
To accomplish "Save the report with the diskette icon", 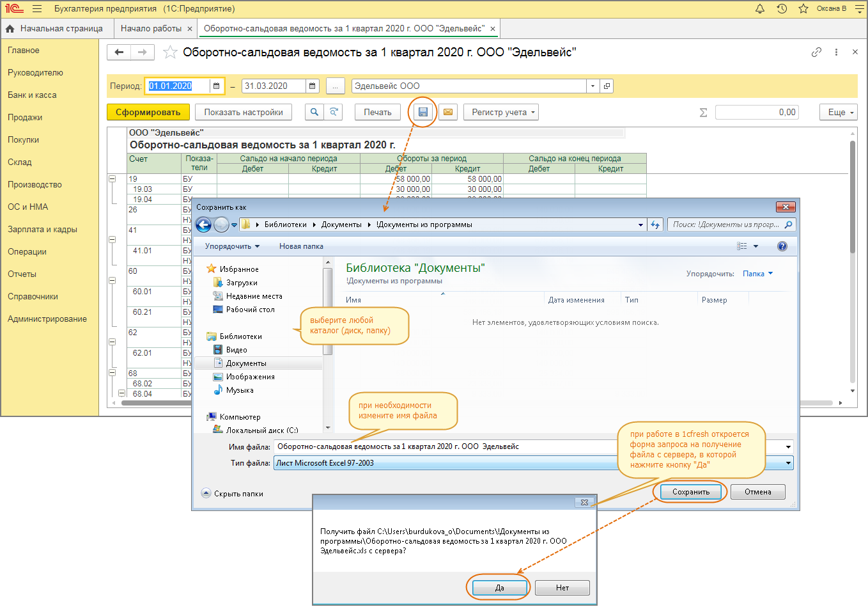I will pos(422,113).
